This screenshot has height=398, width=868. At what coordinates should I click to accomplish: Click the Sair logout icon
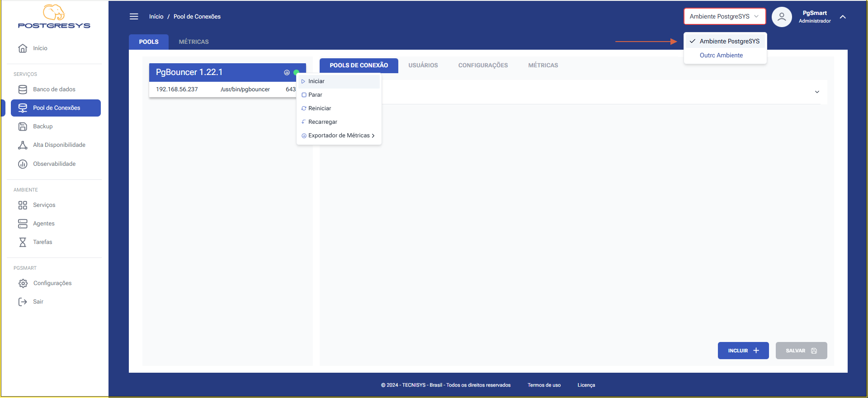pos(23,302)
